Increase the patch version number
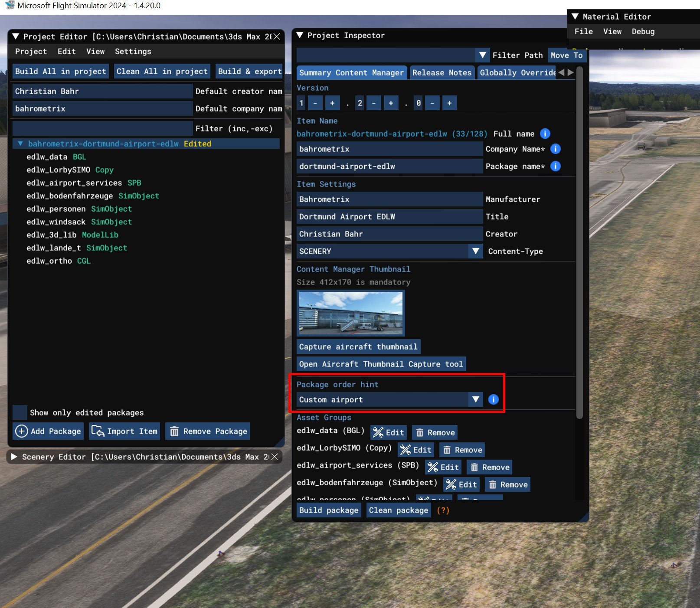 click(x=449, y=103)
